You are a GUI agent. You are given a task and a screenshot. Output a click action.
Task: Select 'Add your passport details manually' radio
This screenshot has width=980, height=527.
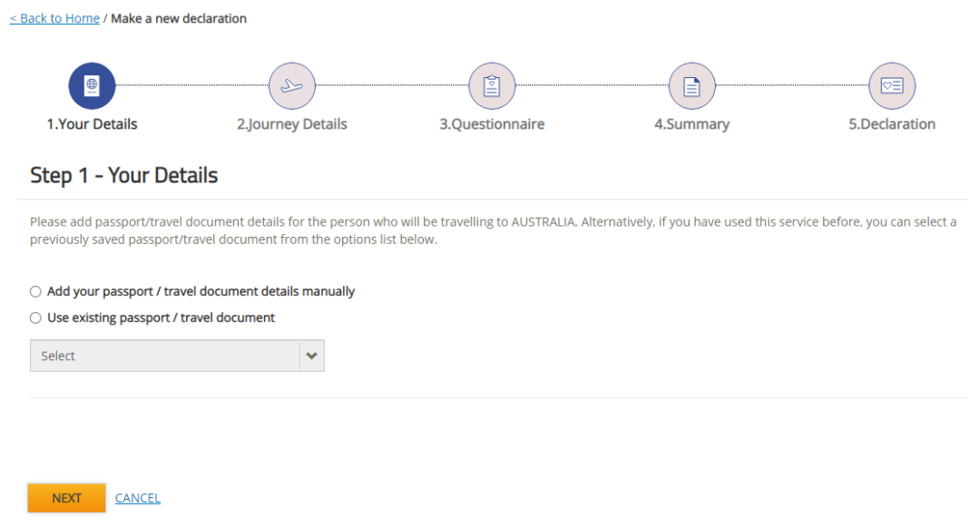point(35,291)
